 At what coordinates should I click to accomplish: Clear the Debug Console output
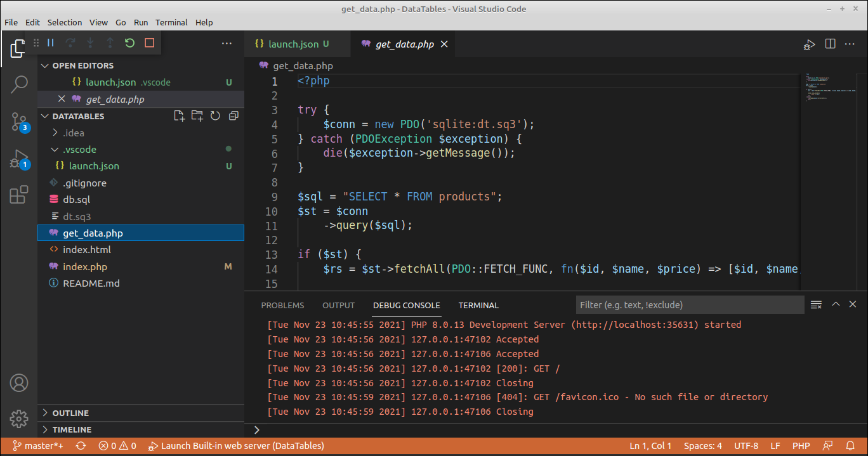[816, 304]
